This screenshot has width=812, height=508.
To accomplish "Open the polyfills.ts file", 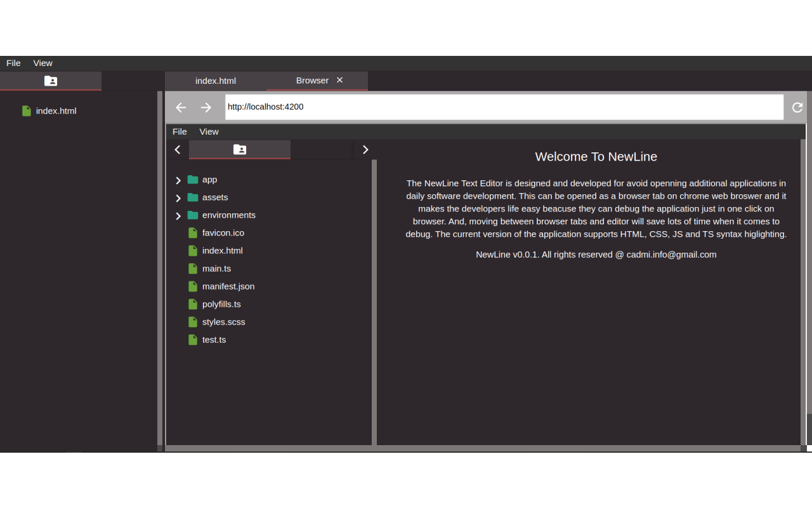I will point(221,304).
